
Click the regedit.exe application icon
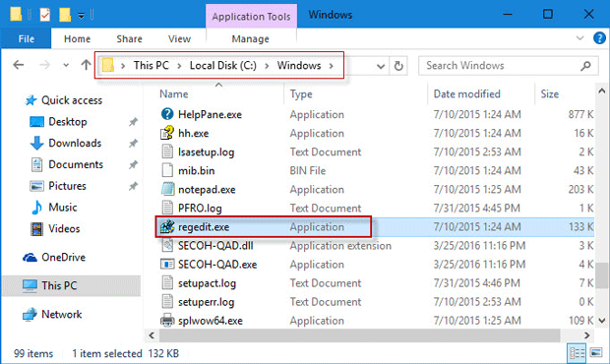[167, 226]
